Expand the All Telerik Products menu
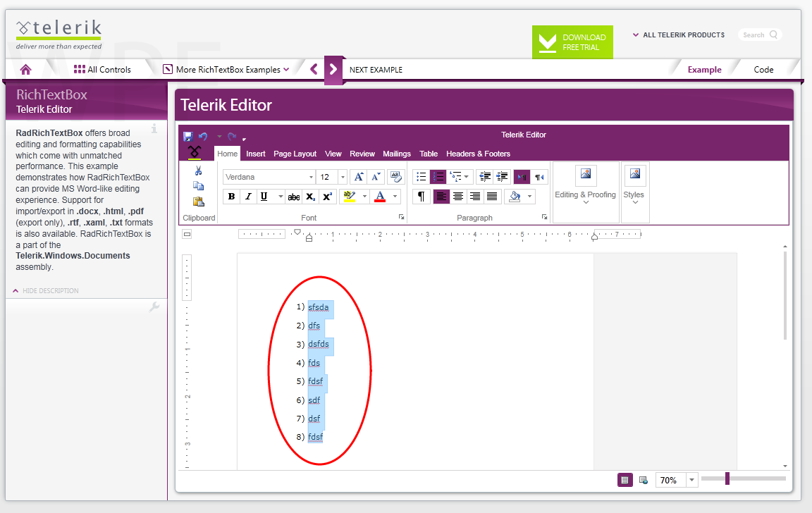Image resolution: width=812 pixels, height=513 pixels. (x=679, y=35)
